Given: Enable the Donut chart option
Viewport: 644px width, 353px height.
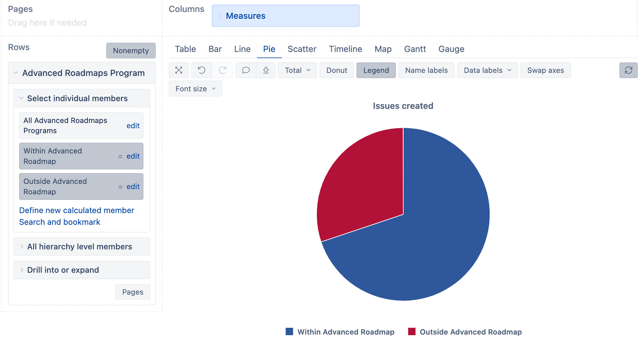Looking at the screenshot, I should tap(336, 70).
